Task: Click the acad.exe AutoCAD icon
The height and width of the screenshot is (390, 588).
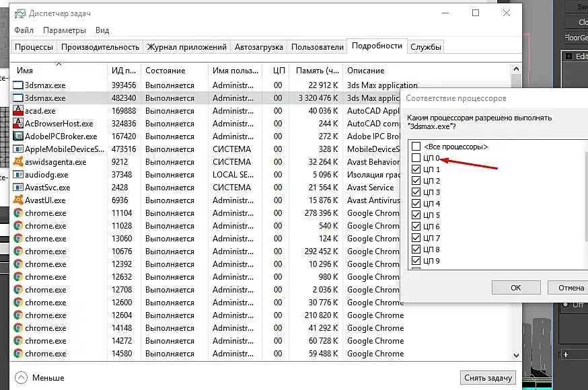Action: (x=18, y=110)
